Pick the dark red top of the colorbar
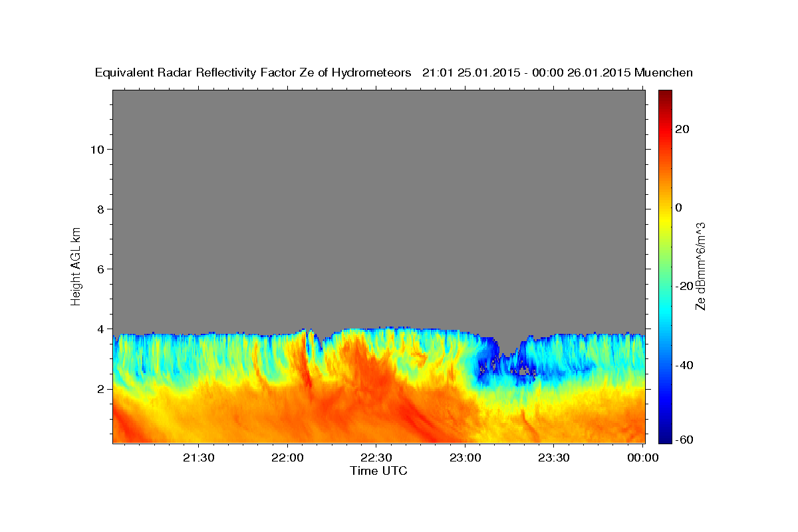The image size is (798, 532). click(665, 94)
